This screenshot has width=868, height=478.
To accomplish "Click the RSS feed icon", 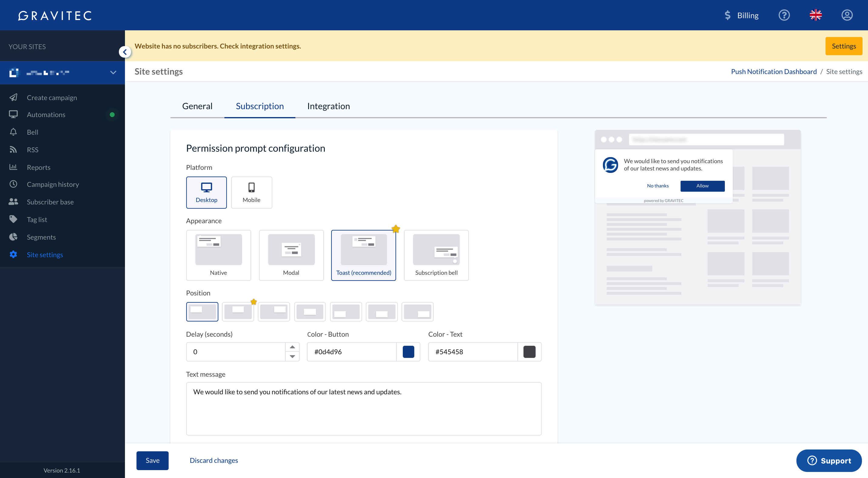I will click(13, 150).
